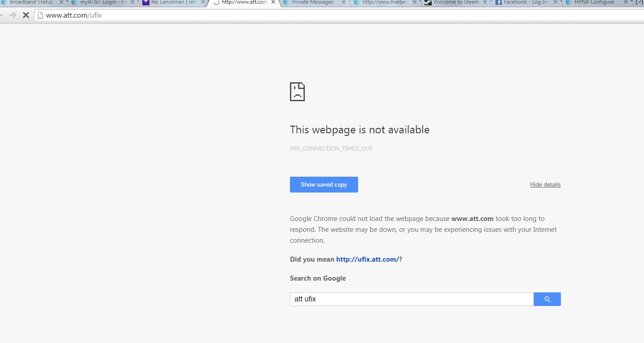644x343 pixels.
Task: Click the att ufix search field
Action: (x=411, y=299)
